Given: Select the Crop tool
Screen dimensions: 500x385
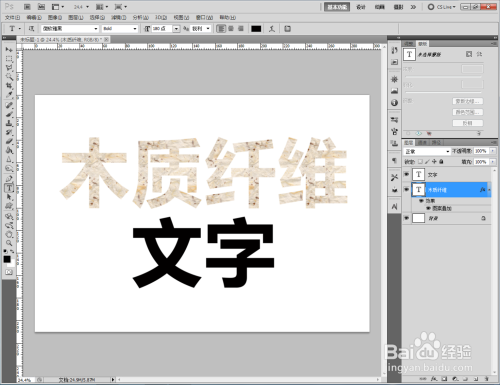Looking at the screenshot, I should coord(9,86).
